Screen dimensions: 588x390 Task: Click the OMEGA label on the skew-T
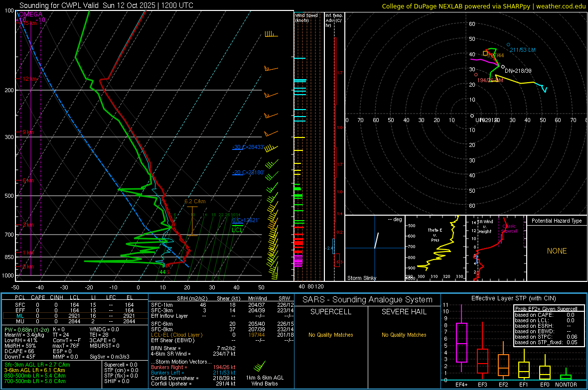tap(31, 14)
